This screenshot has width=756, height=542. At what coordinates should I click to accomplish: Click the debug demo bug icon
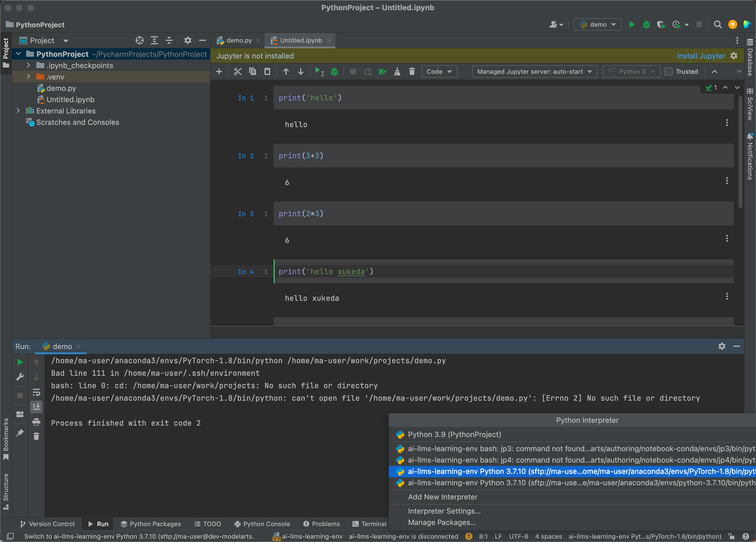(x=646, y=25)
